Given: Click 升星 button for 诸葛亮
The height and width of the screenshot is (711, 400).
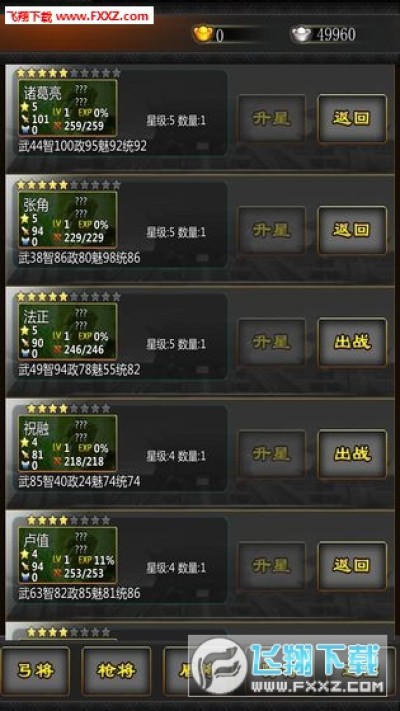Looking at the screenshot, I should click(x=272, y=118).
